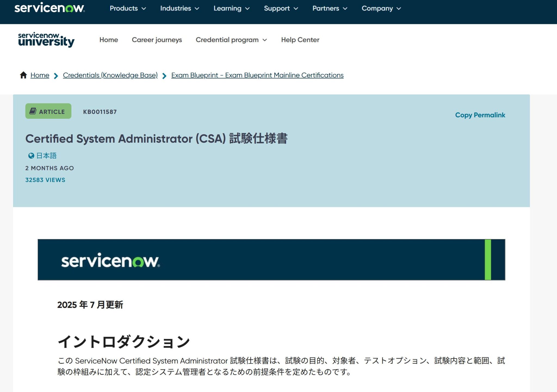Open the Credential program dropdown

pyautogui.click(x=230, y=40)
